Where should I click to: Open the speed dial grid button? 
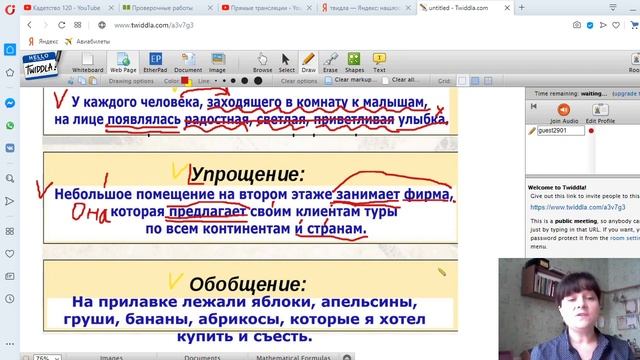click(78, 25)
